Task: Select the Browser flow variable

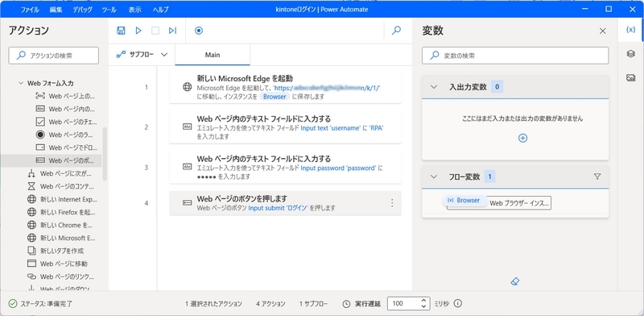Action: tap(465, 201)
